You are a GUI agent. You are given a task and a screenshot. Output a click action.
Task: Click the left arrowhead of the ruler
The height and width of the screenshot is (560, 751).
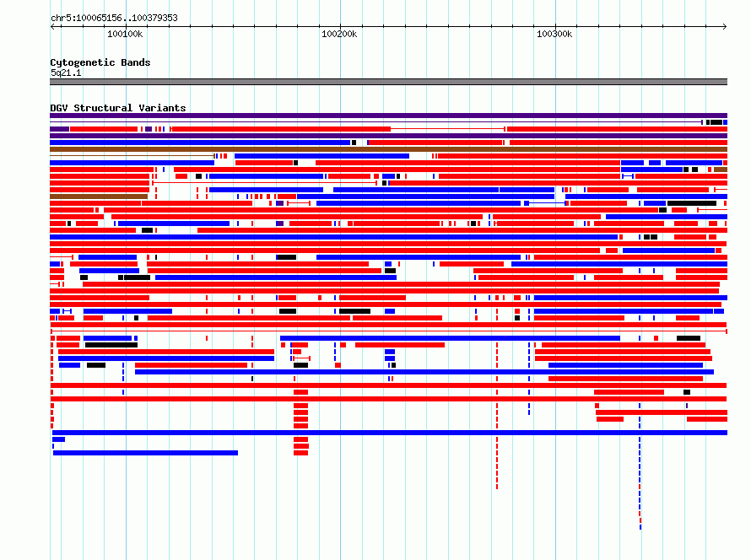point(52,26)
